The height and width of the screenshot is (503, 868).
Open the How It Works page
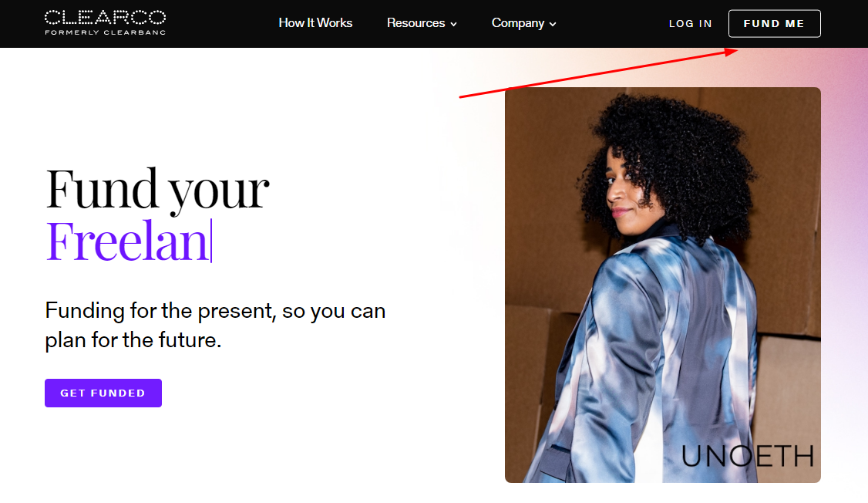[x=315, y=22]
